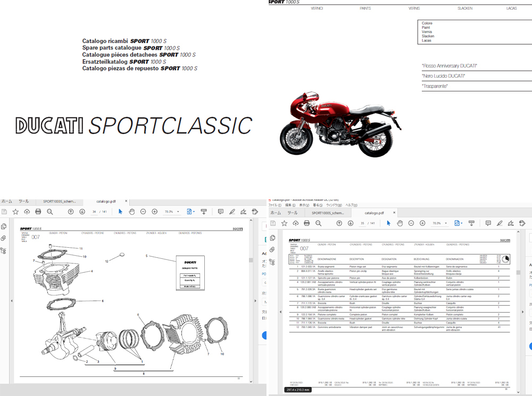Open 署名 menu in right Acrobat window
The image size is (532, 396).
(318, 205)
